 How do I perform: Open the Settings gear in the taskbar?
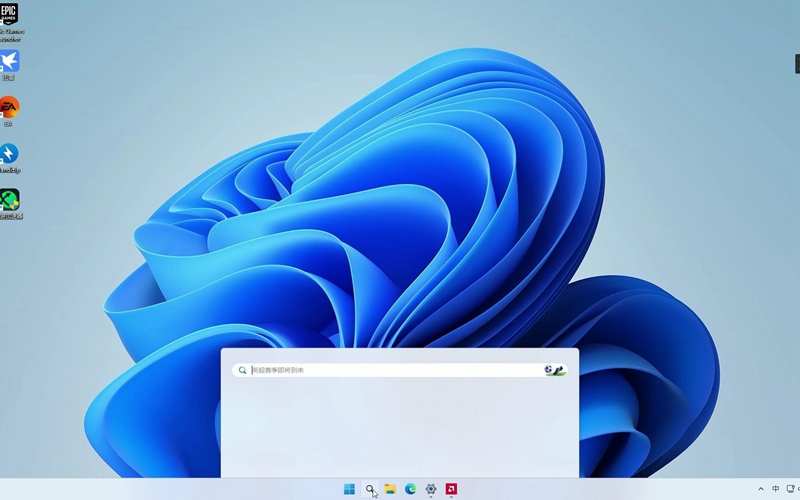click(x=431, y=489)
